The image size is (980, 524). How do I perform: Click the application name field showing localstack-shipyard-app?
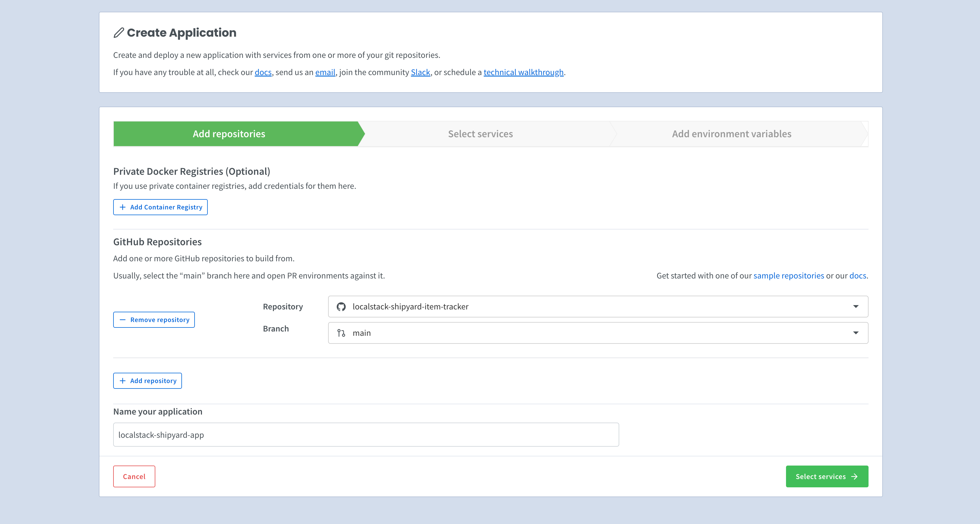pos(366,434)
